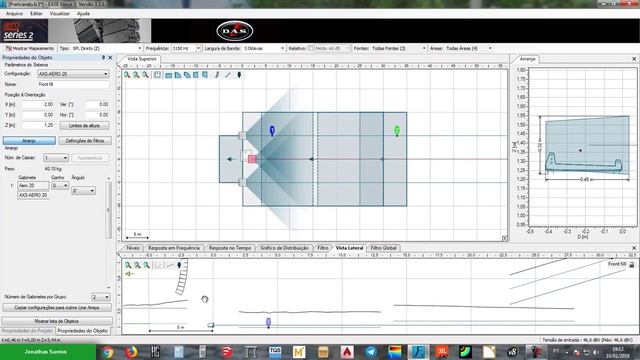640x360 pixels.
Task: Open Telegram from the taskbar
Action: 371,352
